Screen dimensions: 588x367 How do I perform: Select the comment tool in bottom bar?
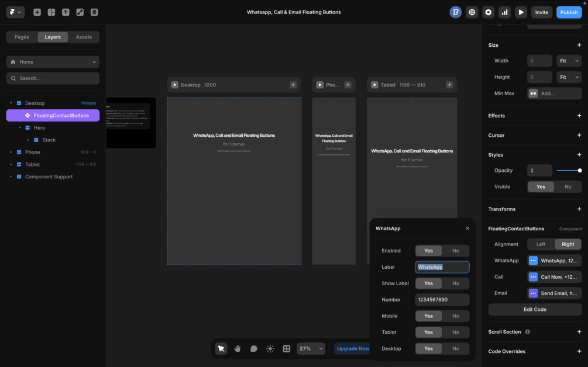pos(254,349)
